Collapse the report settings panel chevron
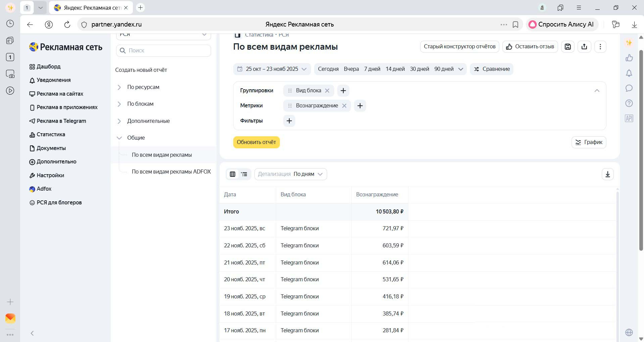Screen dimensions: 644x342 tap(597, 91)
